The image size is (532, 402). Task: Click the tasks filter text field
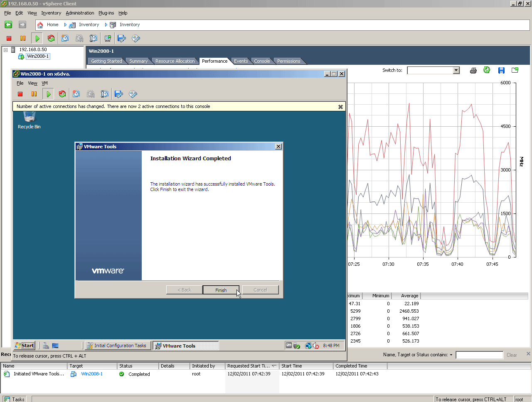pyautogui.click(x=479, y=355)
